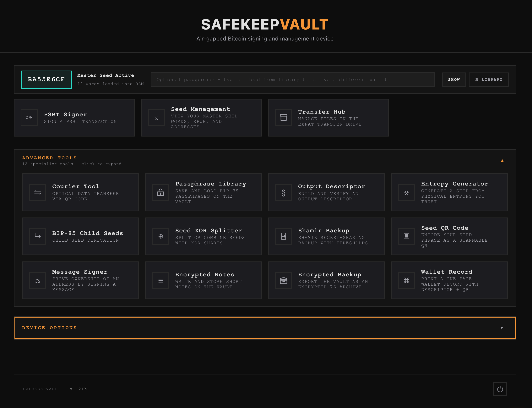
Task: Open the Encrypted Backup tool card
Action: click(326, 280)
